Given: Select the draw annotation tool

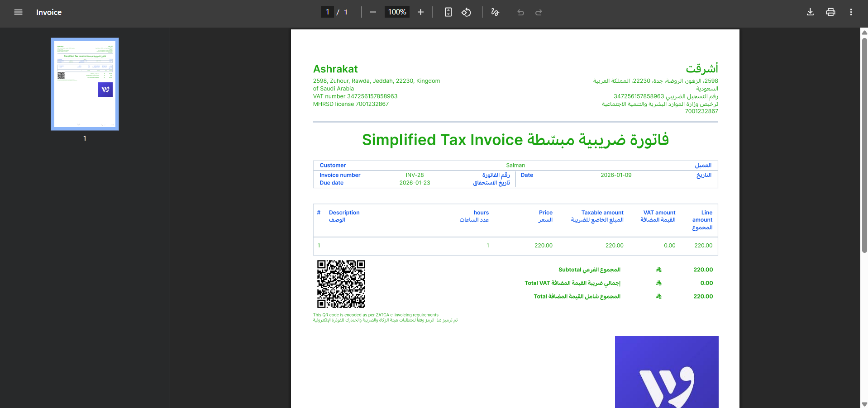Looking at the screenshot, I should (495, 12).
